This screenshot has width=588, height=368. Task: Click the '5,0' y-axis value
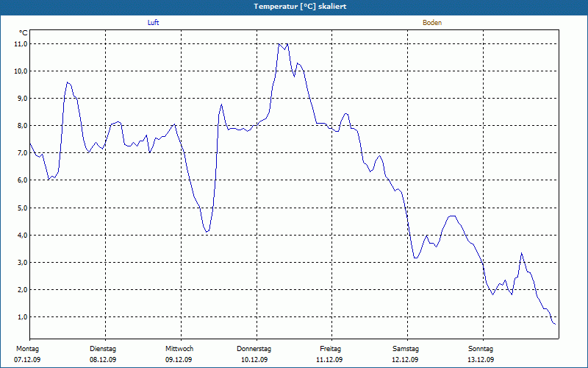(22, 208)
